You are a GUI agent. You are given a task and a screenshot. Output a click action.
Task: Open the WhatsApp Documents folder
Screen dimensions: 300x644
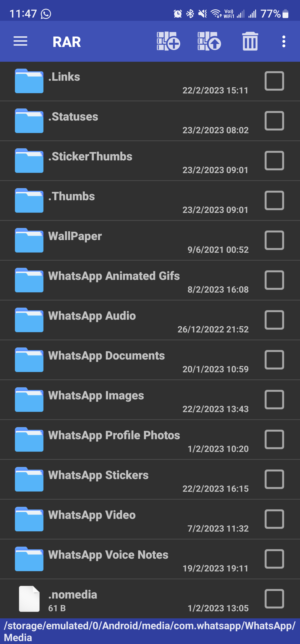tap(150, 360)
